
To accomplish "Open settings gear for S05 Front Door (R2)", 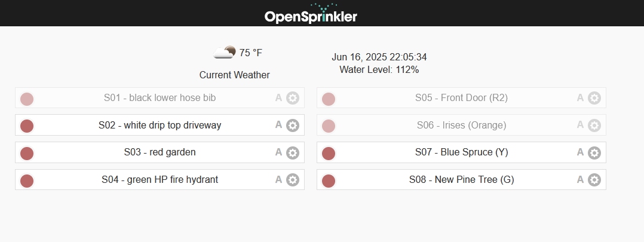I will click(594, 98).
